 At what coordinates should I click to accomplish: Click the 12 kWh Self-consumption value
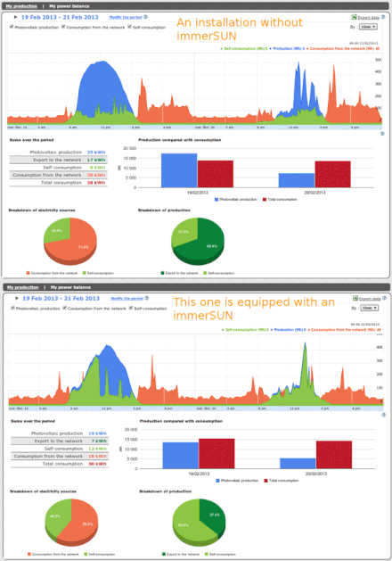[97, 449]
